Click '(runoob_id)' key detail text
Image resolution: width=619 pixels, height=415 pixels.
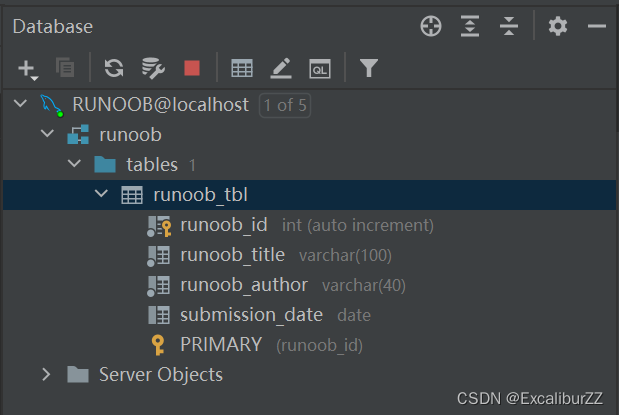[x=319, y=346]
